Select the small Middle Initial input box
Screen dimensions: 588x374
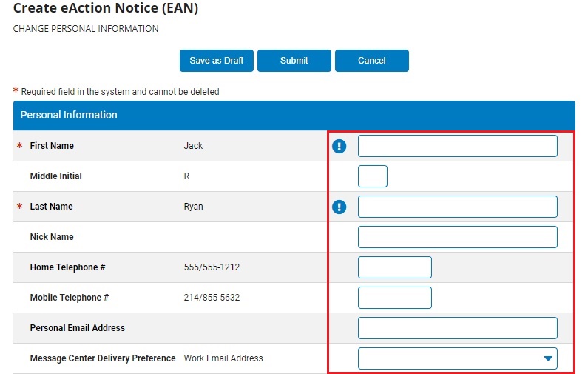pos(372,176)
